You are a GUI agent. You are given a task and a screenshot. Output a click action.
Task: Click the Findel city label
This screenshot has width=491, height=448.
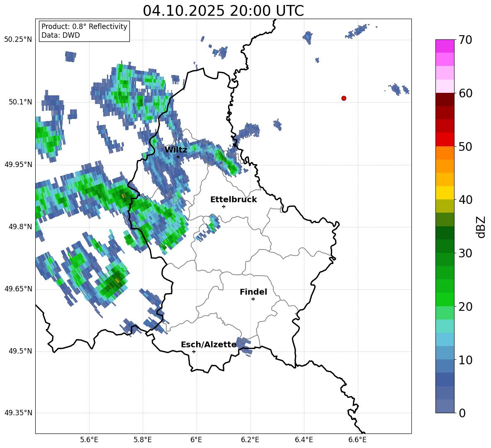coord(253,292)
